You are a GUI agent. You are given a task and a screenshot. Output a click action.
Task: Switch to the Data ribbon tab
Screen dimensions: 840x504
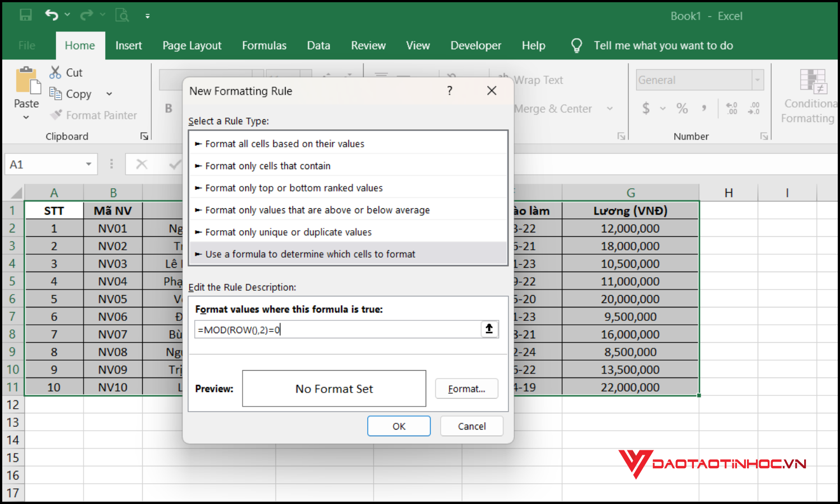pos(318,45)
